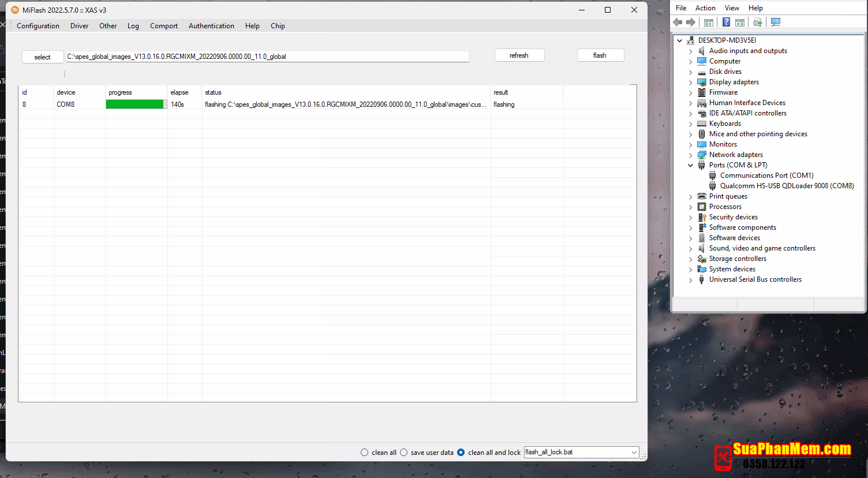The height and width of the screenshot is (478, 868).
Task: Click the blue Help question mark icon
Action: (726, 23)
